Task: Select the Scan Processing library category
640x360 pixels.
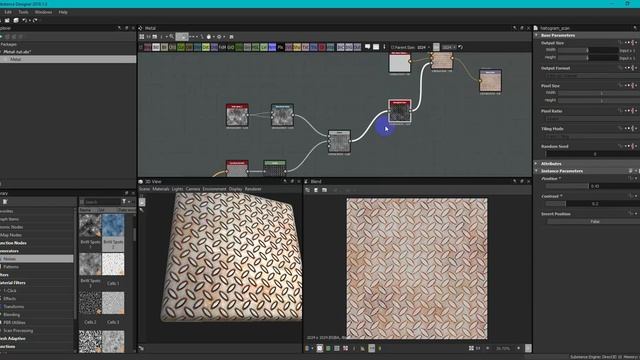Action: click(18, 331)
